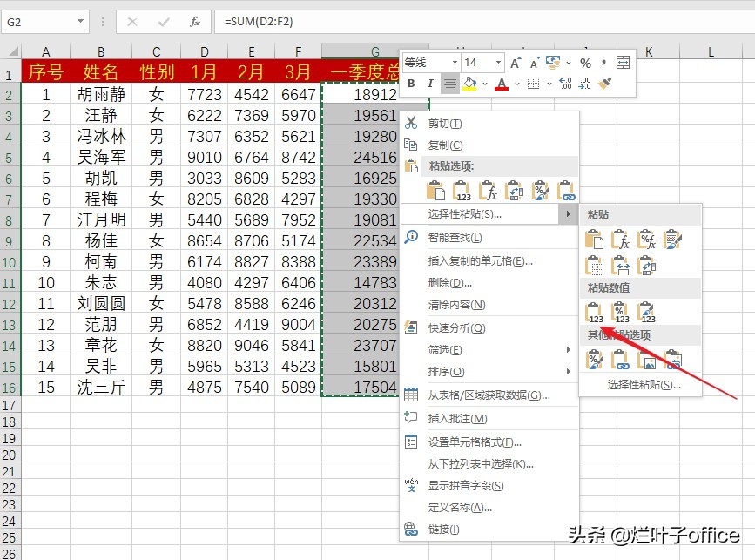The height and width of the screenshot is (560, 755).
Task: Open font name dropdown 等线
Action: tap(455, 63)
